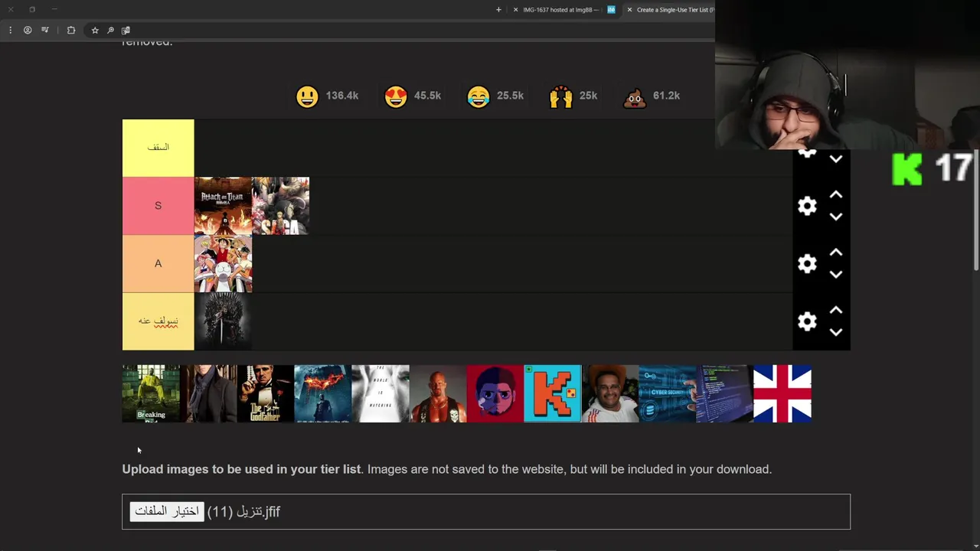
Task: Click the اختيار الملفات choose files button
Action: pyautogui.click(x=167, y=511)
